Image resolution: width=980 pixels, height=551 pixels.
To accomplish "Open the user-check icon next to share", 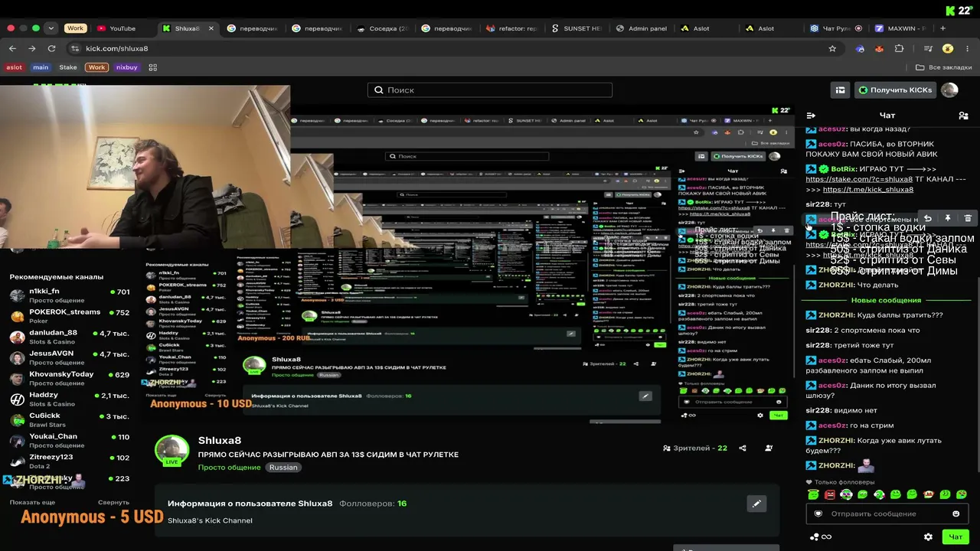I will (x=769, y=448).
